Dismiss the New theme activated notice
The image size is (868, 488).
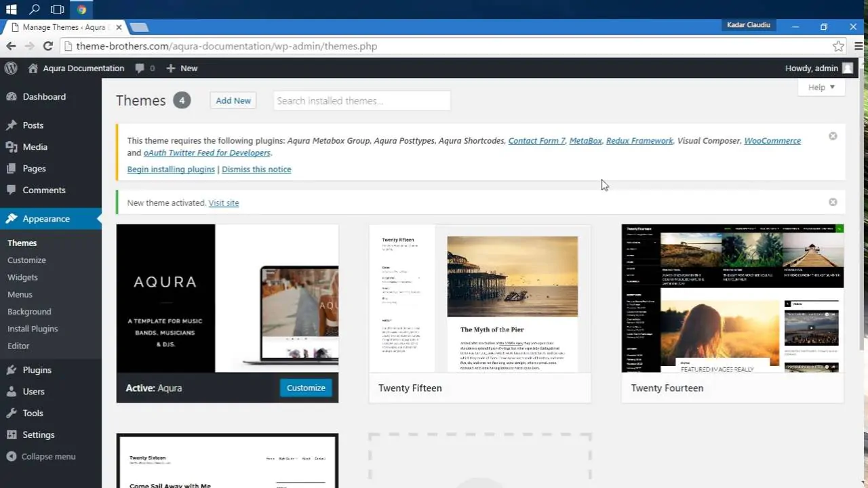(833, 202)
